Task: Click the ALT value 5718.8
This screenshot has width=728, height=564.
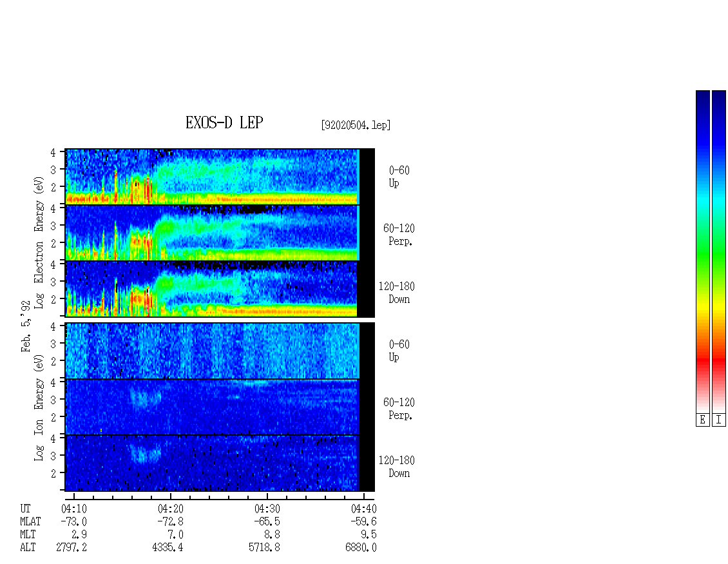Action: [264, 548]
